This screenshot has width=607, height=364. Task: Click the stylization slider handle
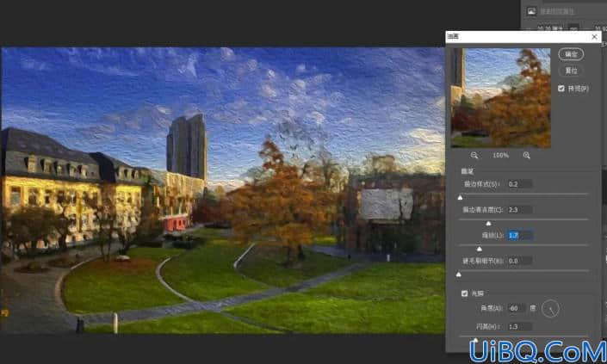coord(460,198)
